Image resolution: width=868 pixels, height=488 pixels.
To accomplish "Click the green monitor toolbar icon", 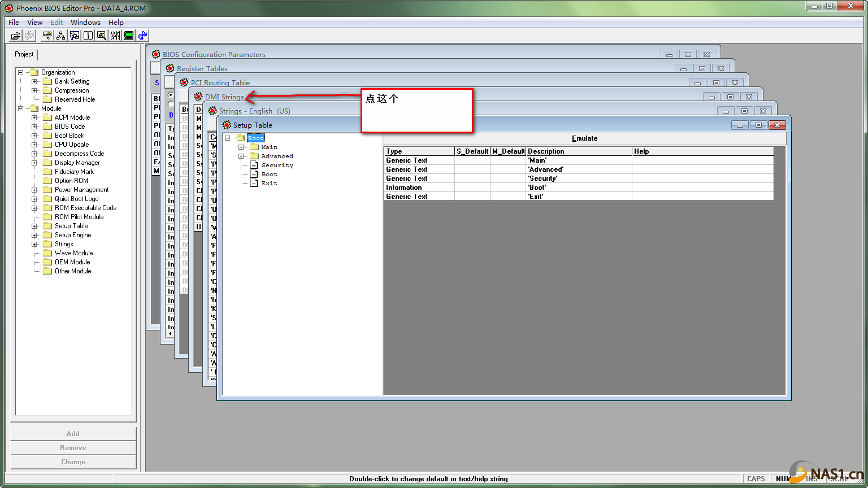I will [x=129, y=36].
